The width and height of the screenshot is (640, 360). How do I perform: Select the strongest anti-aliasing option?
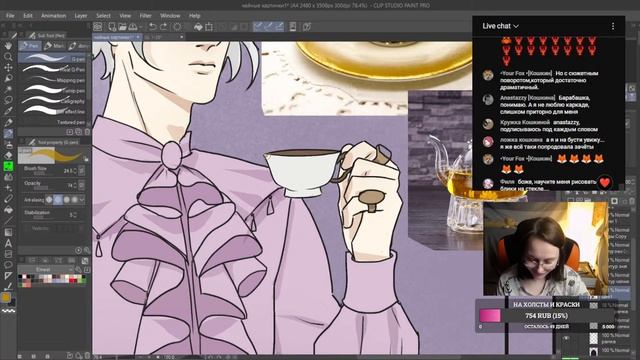tap(75, 200)
